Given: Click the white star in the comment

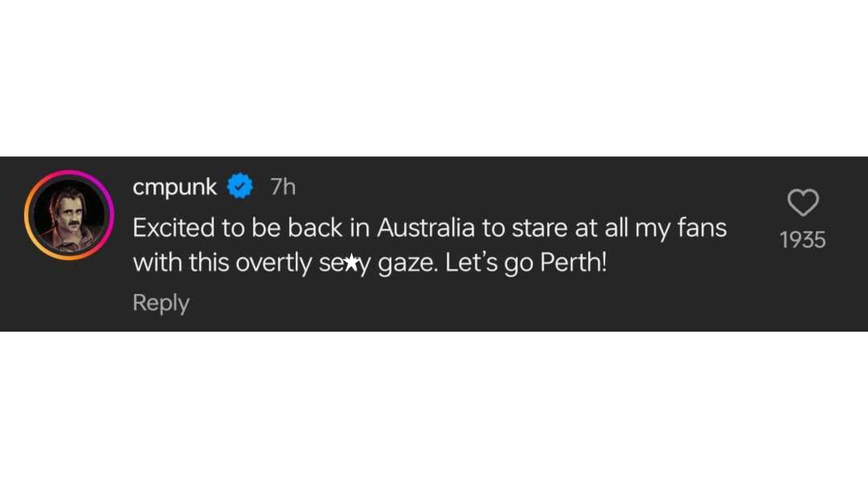Looking at the screenshot, I should [351, 263].
